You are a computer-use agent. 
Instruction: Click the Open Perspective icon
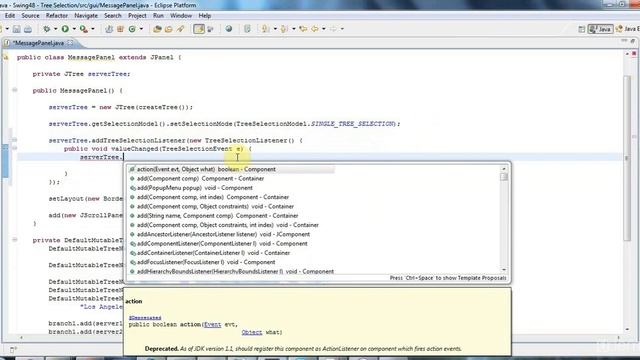pos(582,29)
